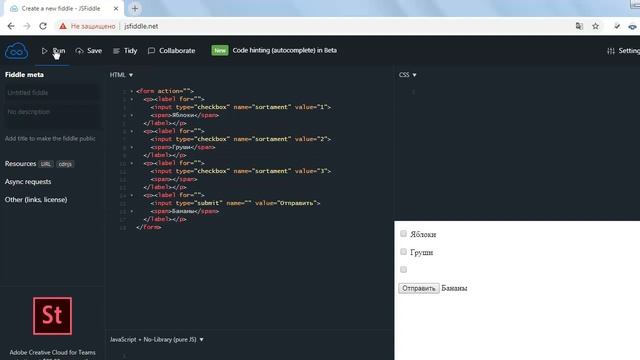Click the No description field
Screen dimensions: 640x360
(x=51, y=116)
